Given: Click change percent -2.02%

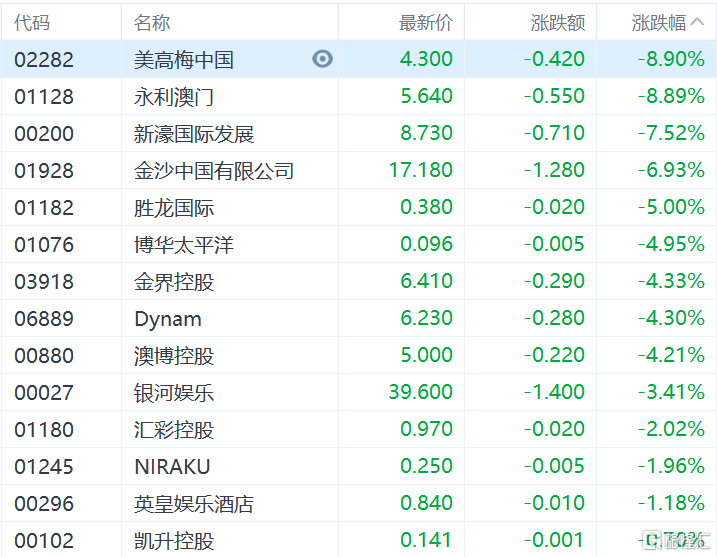Looking at the screenshot, I should (671, 429).
